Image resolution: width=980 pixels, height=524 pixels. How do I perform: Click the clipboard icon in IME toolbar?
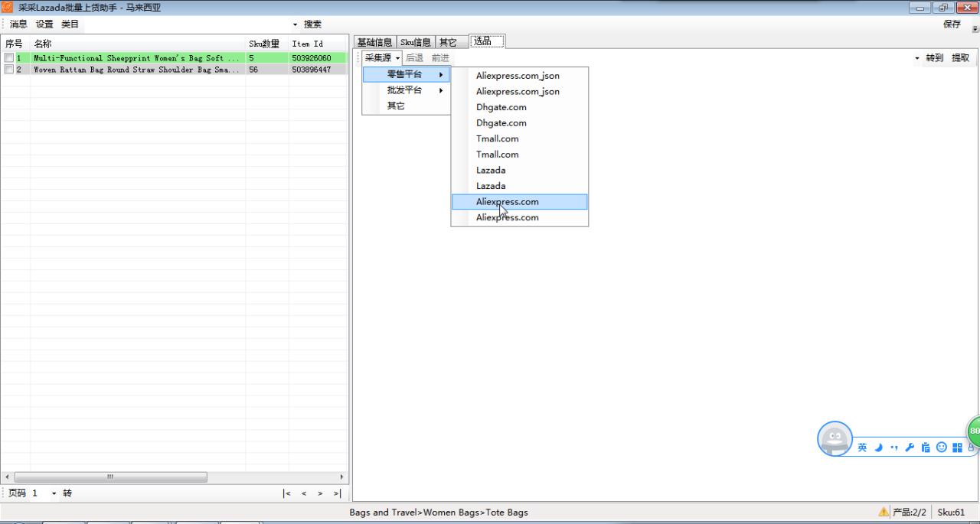coord(926,448)
